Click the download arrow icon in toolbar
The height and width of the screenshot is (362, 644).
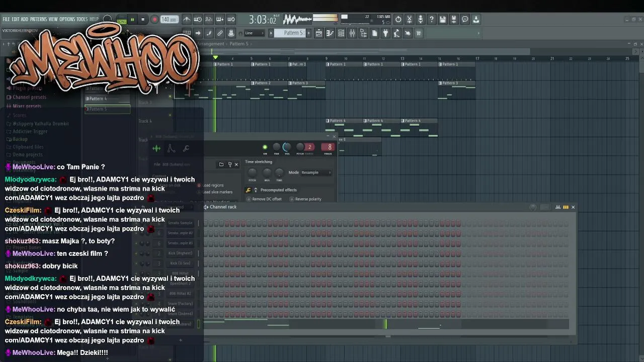tap(476, 20)
